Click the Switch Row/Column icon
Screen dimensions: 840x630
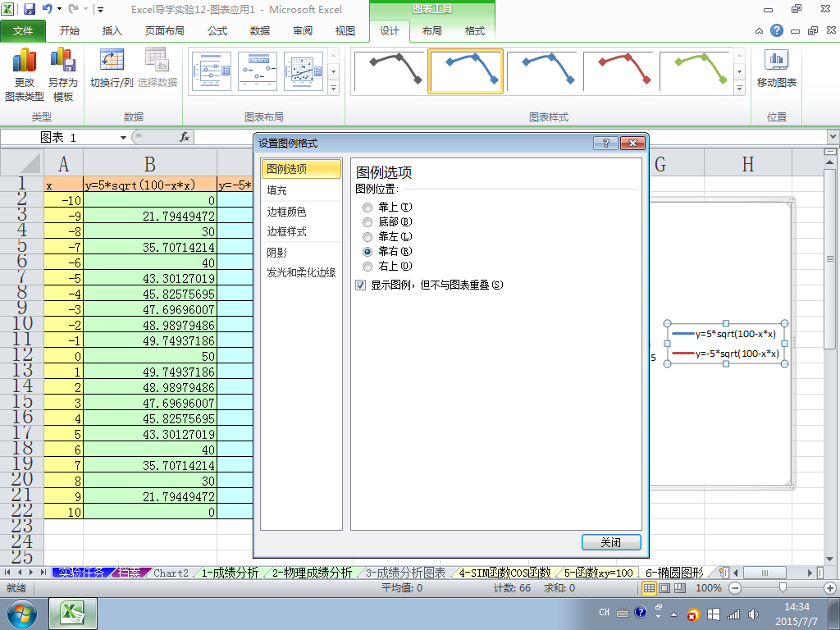(112, 60)
